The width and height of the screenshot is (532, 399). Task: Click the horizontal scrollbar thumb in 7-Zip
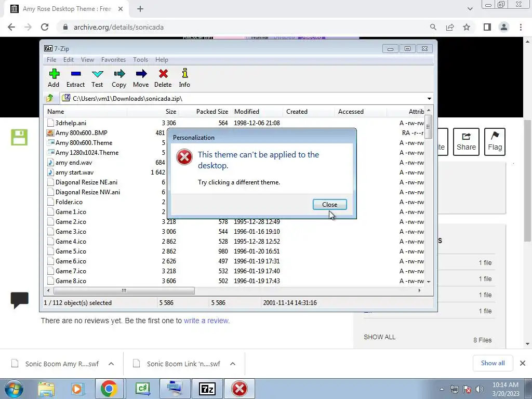click(x=124, y=290)
